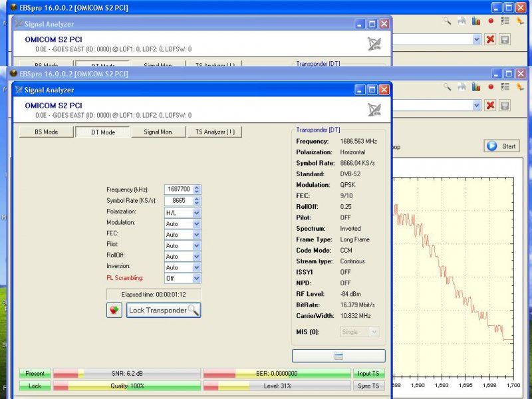This screenshot has width=532, height=399.
Task: Click the red X delete icon beside lower combo box
Action: [x=490, y=106]
